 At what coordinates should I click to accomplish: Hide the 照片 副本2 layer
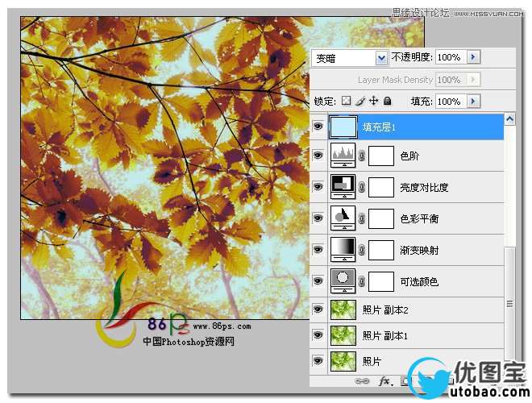tap(318, 310)
